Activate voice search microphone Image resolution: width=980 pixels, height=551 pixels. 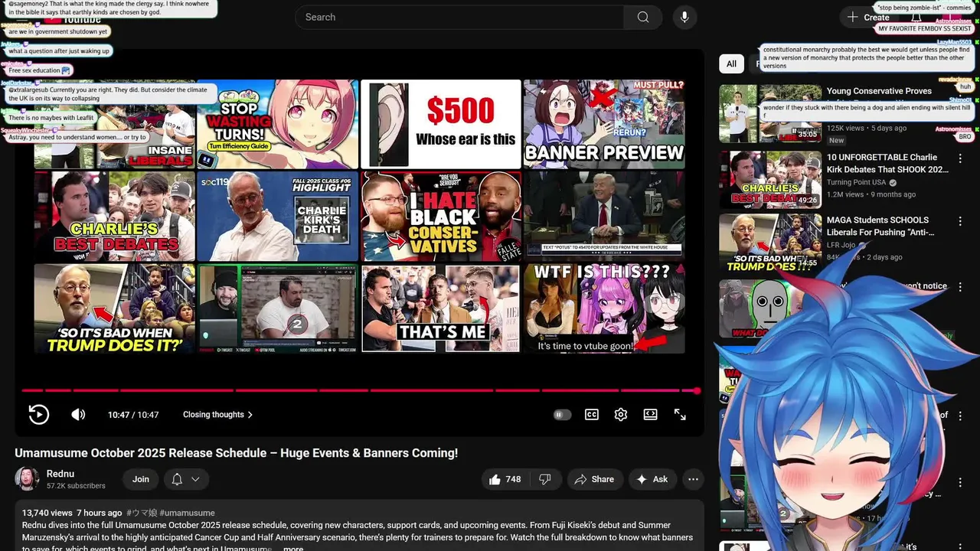[x=684, y=17]
